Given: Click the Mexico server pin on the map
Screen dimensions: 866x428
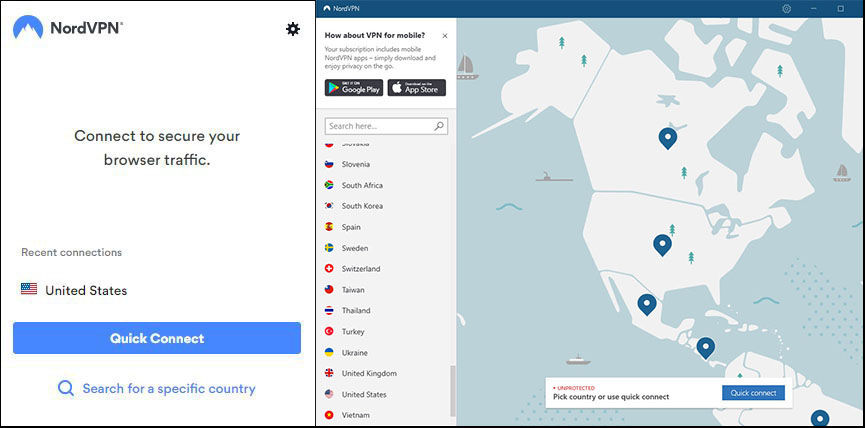Looking at the screenshot, I should pos(647,304).
